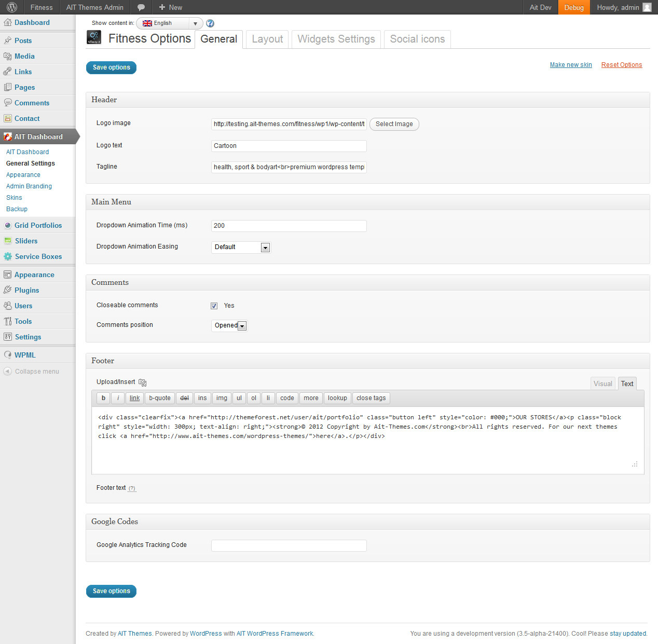The width and height of the screenshot is (658, 644).
Task: Click the admin avatar icon
Action: 647,7
